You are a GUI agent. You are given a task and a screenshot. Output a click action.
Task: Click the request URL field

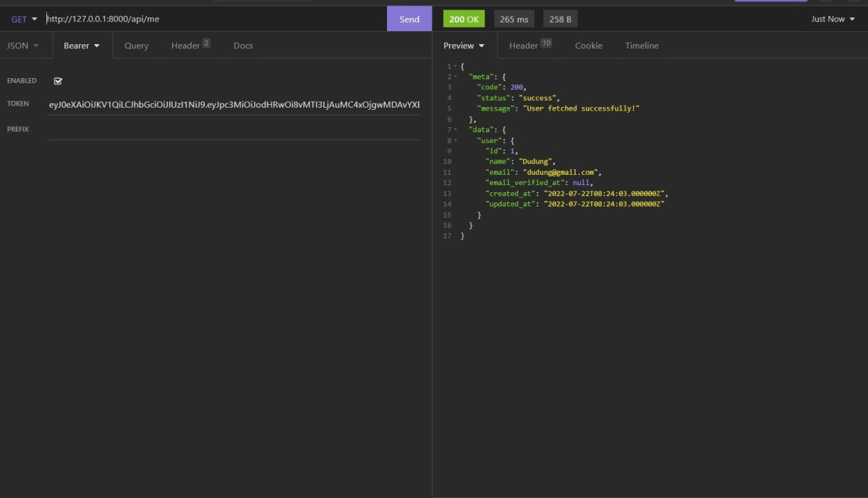click(216, 19)
